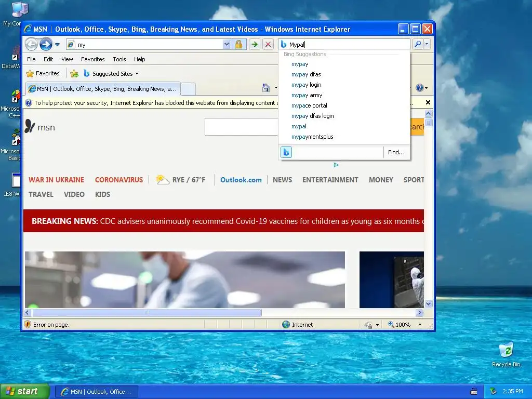532x399 pixels.
Task: Click the vertical scrollbar up arrow
Action: (x=428, y=113)
